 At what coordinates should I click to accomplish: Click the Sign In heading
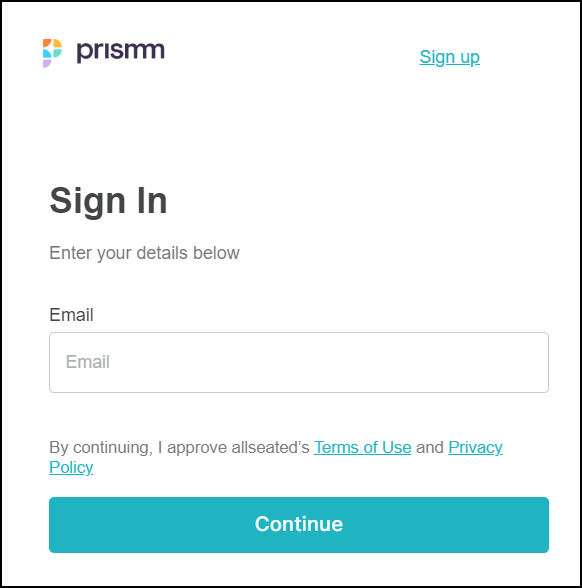pyautogui.click(x=108, y=201)
